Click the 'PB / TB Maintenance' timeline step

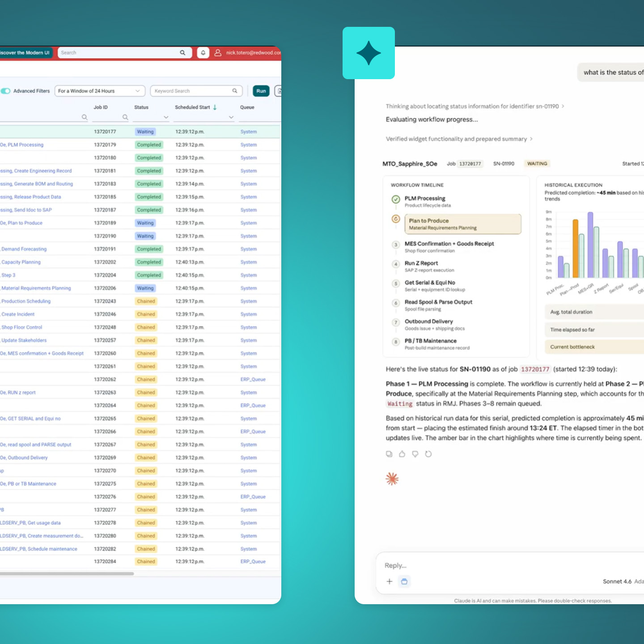437,344
